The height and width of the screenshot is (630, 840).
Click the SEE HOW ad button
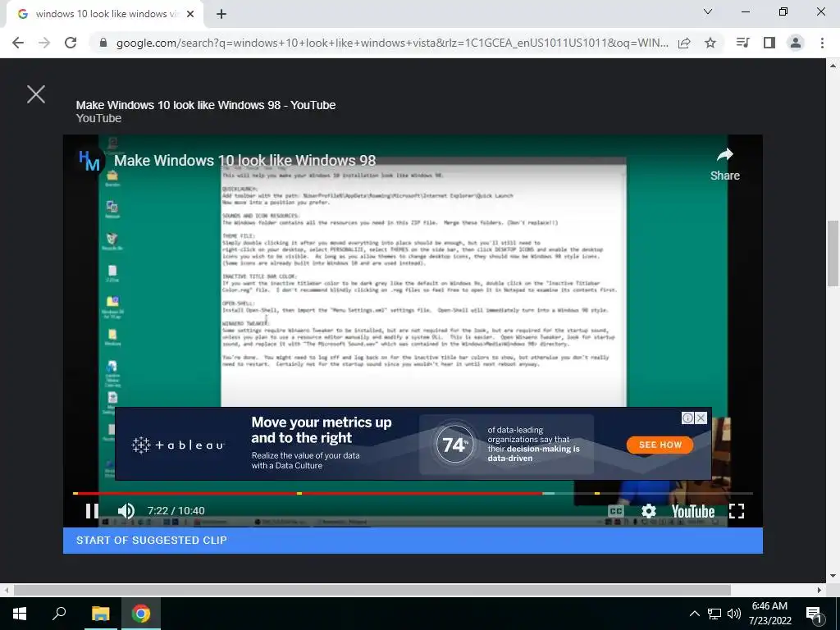pos(660,445)
